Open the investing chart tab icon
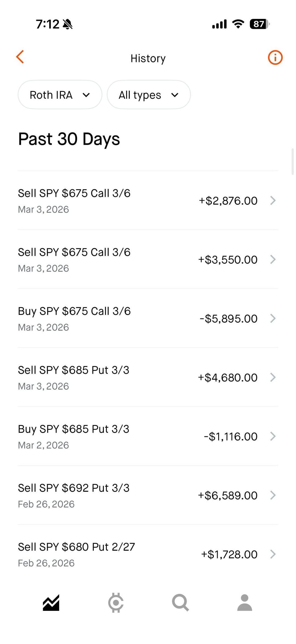The width and height of the screenshot is (296, 644). tap(51, 603)
